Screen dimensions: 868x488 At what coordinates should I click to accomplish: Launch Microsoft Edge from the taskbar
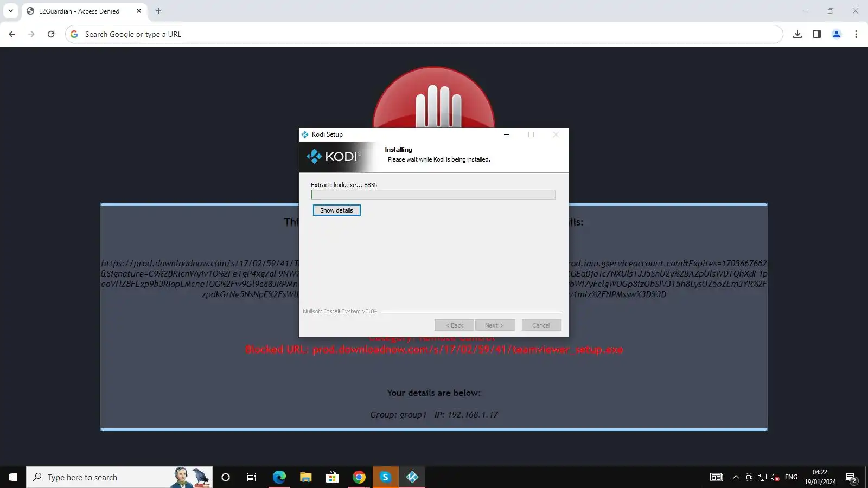pos(279,477)
